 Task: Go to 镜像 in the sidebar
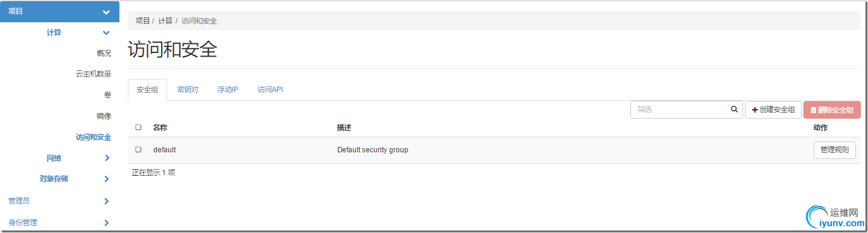[x=104, y=116]
